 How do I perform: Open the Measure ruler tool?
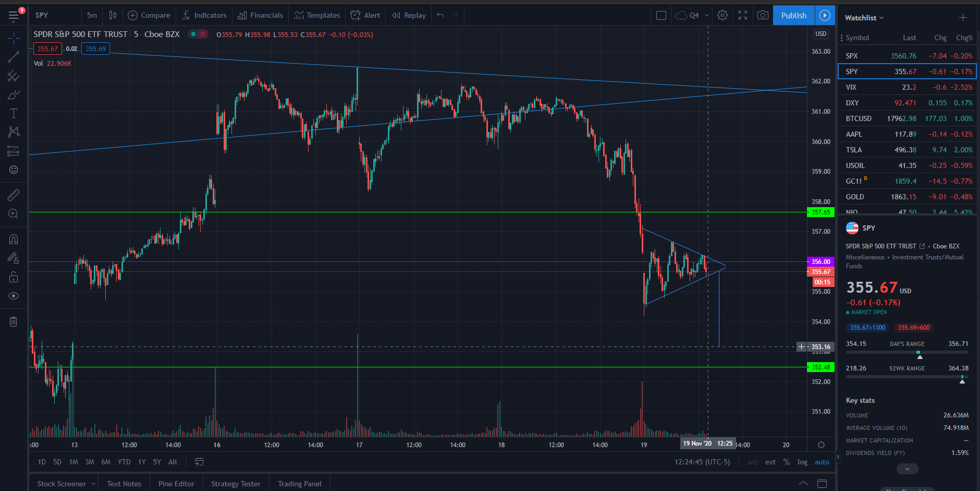(14, 194)
